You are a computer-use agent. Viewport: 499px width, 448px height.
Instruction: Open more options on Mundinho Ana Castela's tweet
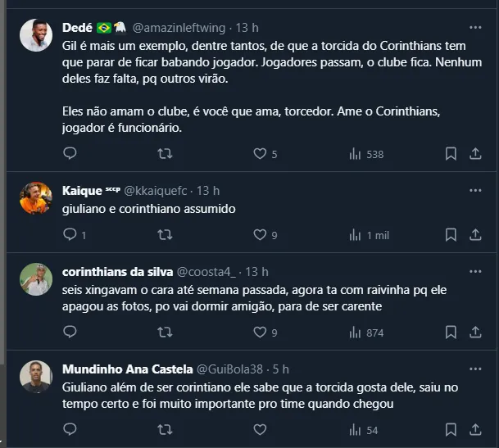click(475, 369)
